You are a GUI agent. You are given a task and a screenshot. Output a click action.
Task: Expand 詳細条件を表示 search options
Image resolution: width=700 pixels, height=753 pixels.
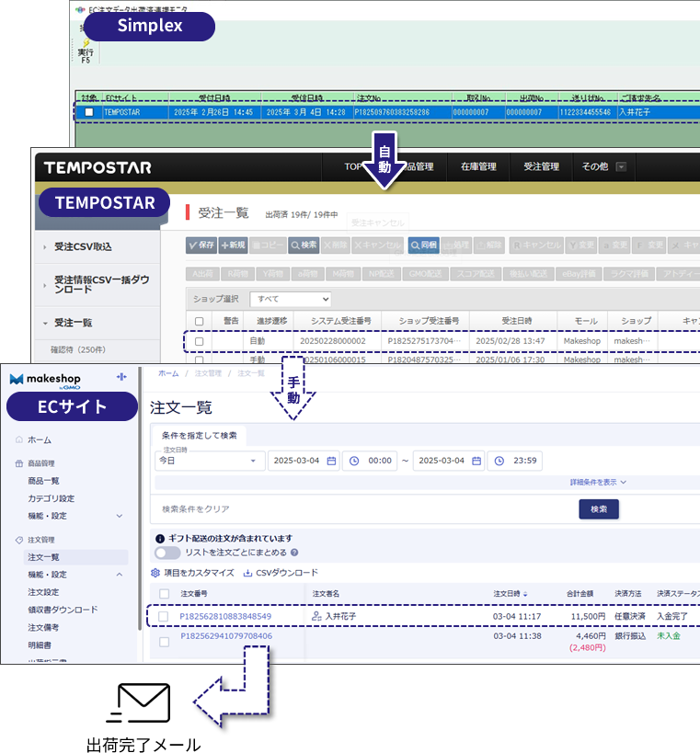click(598, 482)
